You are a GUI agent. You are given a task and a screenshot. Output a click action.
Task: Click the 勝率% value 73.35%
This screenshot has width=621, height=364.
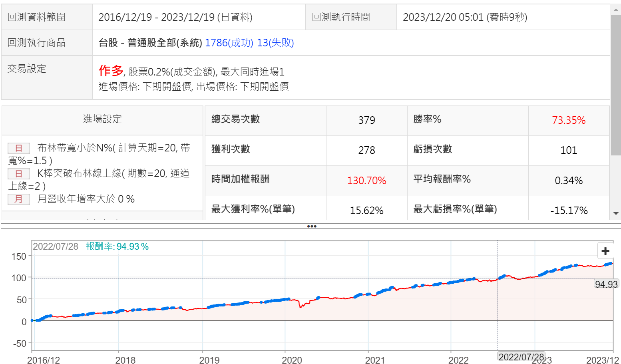pyautogui.click(x=568, y=120)
